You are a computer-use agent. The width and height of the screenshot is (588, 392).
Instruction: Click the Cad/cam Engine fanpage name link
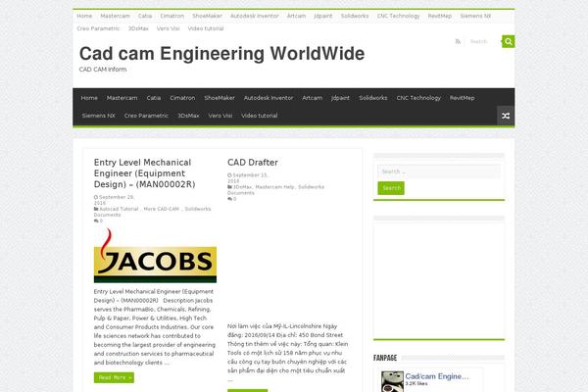(x=437, y=376)
